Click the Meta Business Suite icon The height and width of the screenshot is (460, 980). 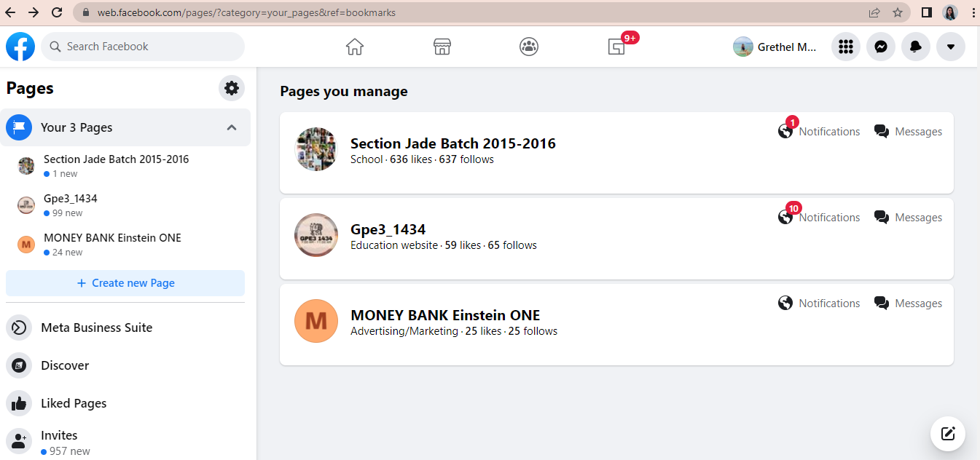pos(19,328)
